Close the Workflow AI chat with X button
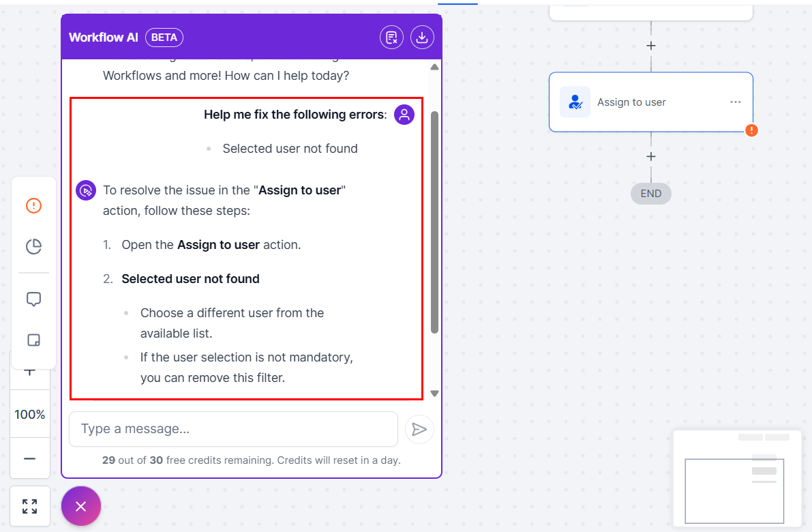Screen dimensions: 812x532 tap(81, 506)
